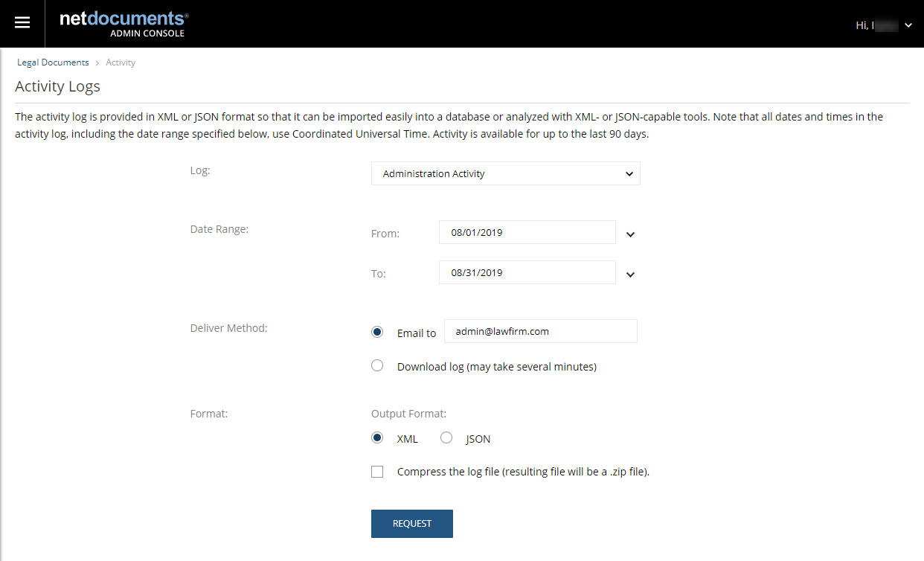
Task: Go to Legal Documents breadcrumb link
Action: (x=53, y=62)
